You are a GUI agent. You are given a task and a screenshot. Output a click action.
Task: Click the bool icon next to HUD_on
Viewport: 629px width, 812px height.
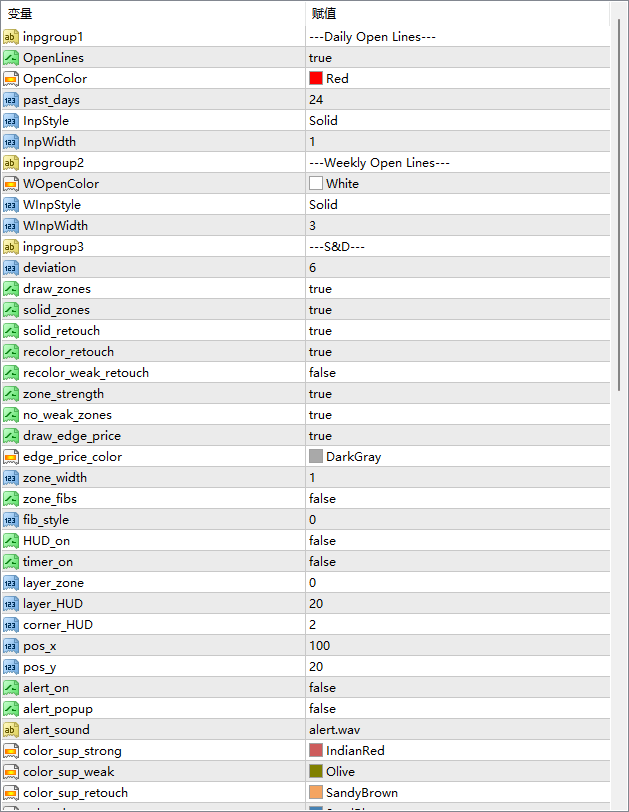click(x=11, y=541)
